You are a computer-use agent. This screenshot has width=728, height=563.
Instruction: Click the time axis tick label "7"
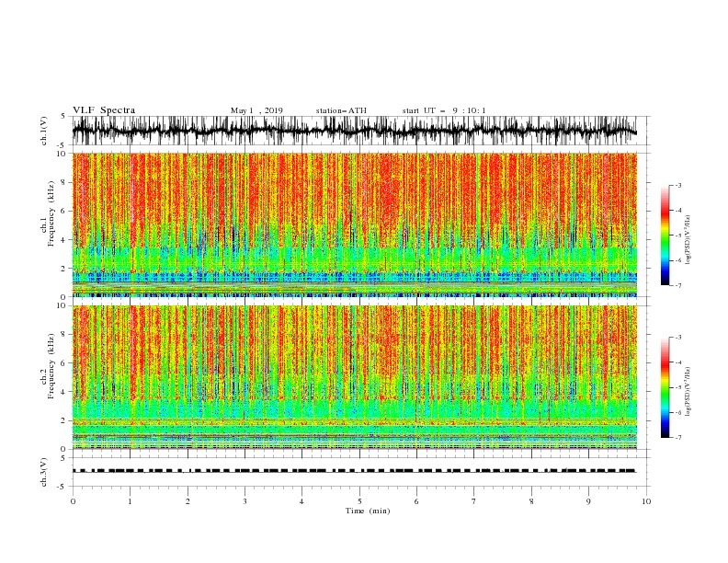click(474, 501)
